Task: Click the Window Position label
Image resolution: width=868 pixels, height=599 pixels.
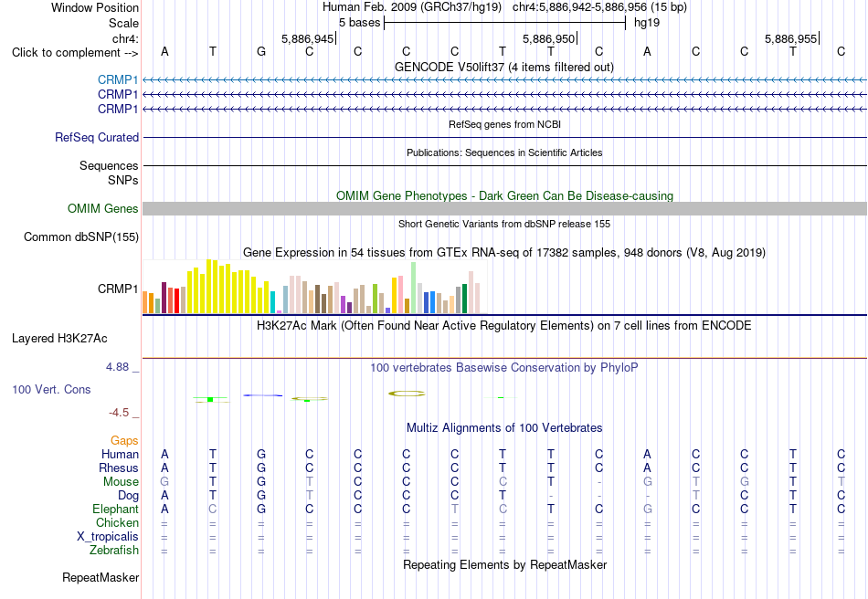Action: 95,7
